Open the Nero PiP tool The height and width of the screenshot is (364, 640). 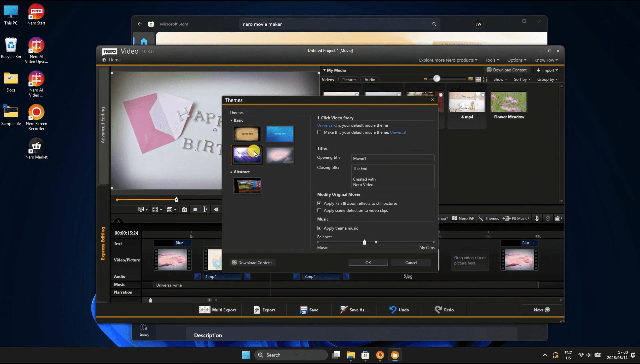(463, 218)
